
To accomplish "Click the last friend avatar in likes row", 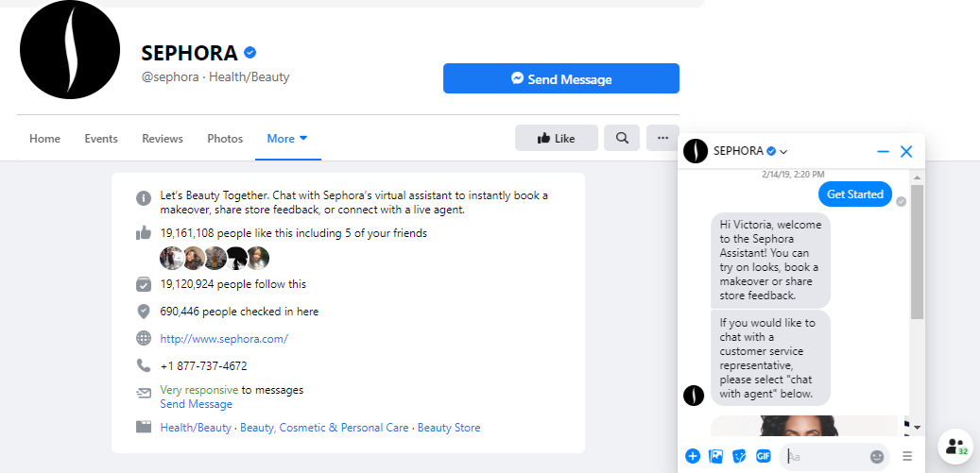I will click(x=258, y=258).
